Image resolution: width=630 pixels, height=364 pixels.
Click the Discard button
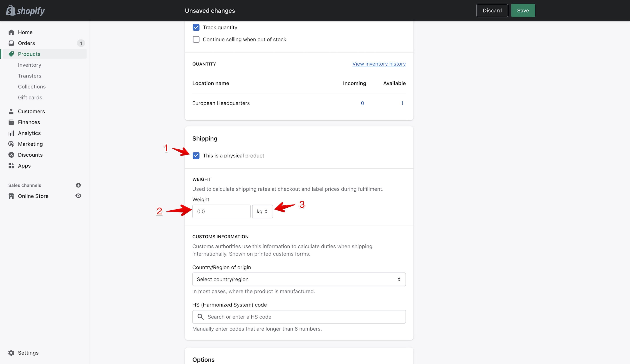coord(492,10)
